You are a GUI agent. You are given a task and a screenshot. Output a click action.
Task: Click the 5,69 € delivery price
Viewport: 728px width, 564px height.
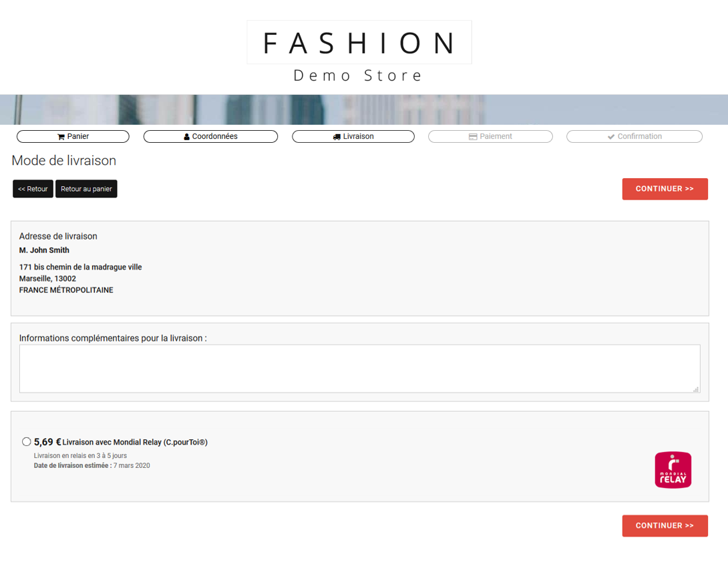pos(47,441)
